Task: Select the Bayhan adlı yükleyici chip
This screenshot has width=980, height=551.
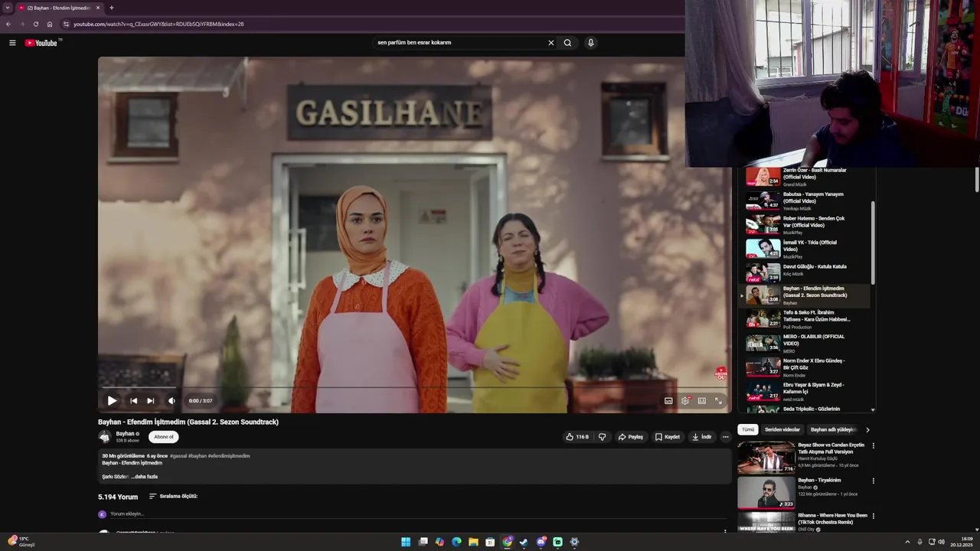Action: [x=832, y=430]
